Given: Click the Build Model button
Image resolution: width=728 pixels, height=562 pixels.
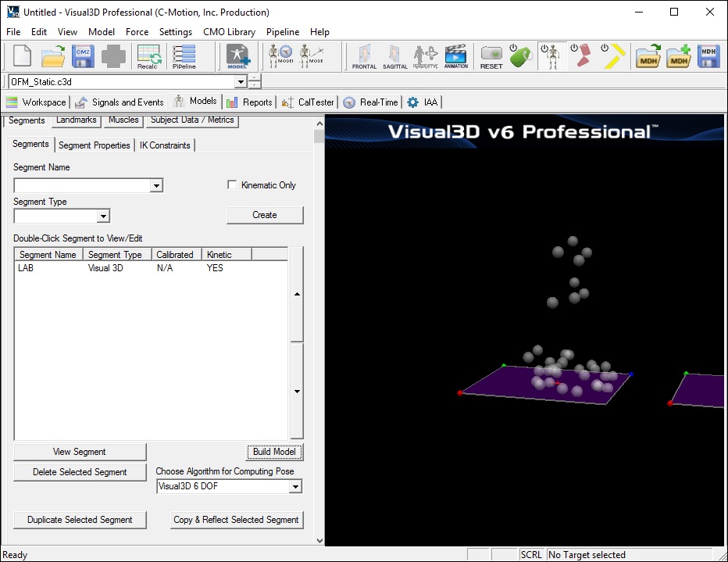Looking at the screenshot, I should pyautogui.click(x=274, y=452).
